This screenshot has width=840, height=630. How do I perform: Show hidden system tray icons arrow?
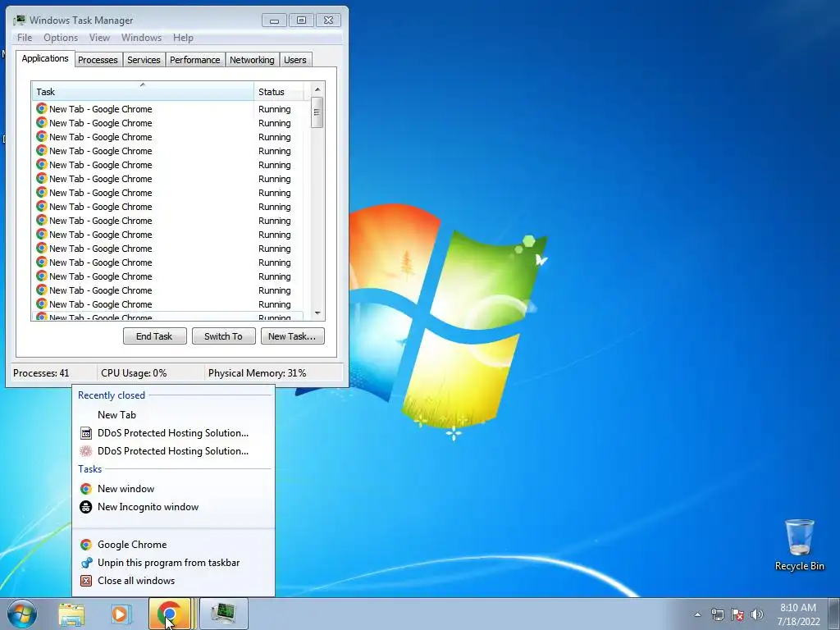(x=697, y=614)
